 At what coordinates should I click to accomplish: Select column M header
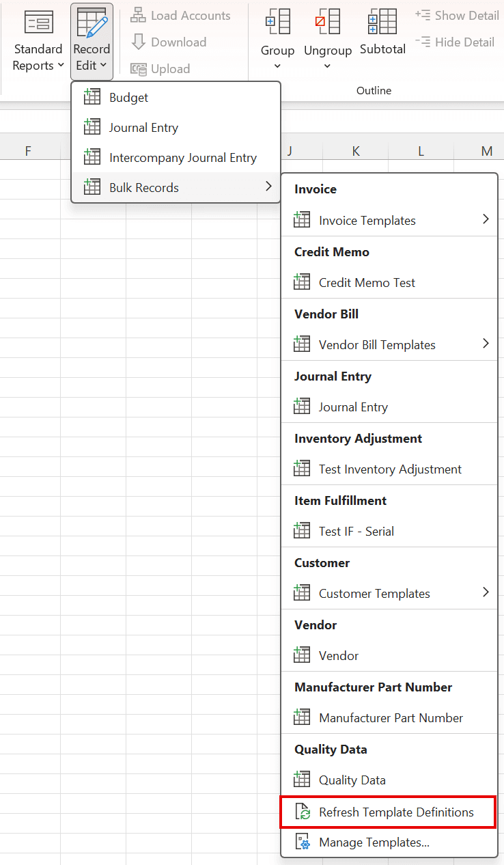tap(486, 151)
